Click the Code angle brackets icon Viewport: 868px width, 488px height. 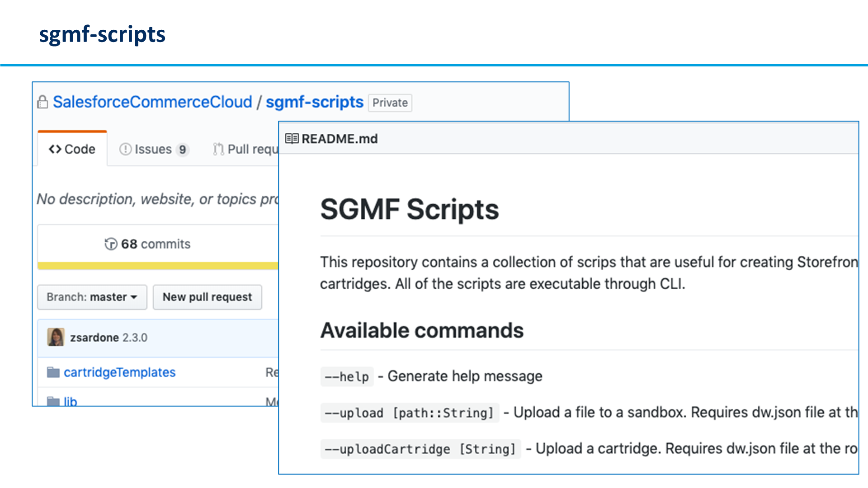pos(55,149)
